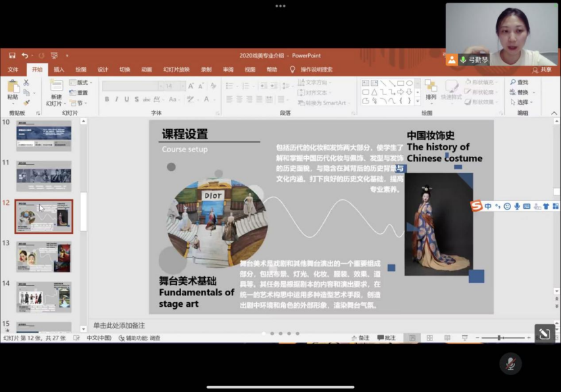Click the Cut scissors icon
561x392 pixels.
(27, 82)
